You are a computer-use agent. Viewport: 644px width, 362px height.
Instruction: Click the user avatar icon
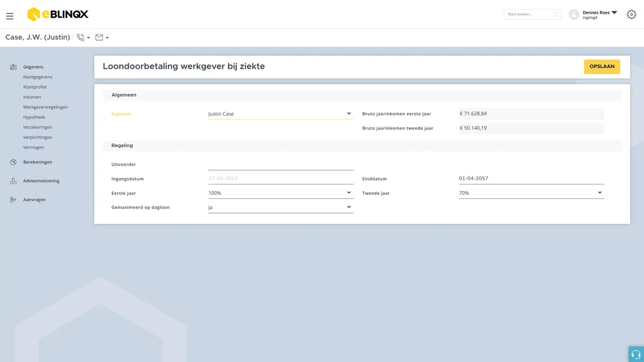[x=574, y=14]
